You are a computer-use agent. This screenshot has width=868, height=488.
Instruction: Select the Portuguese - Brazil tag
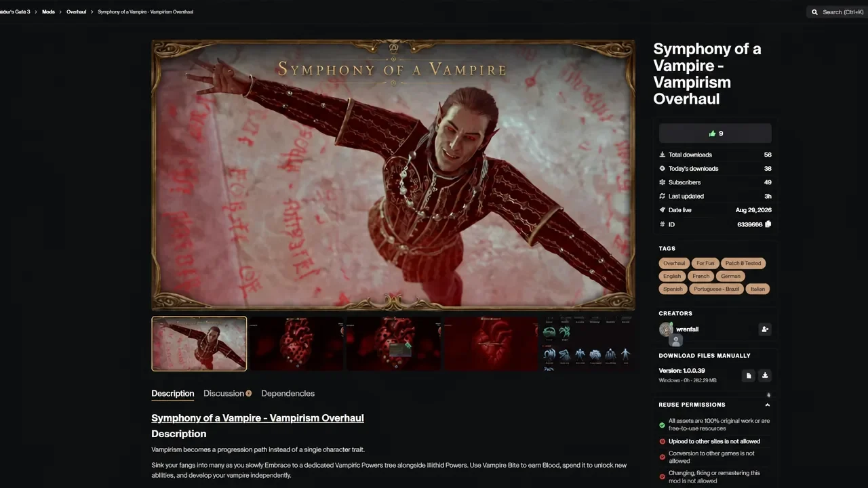[x=716, y=289]
